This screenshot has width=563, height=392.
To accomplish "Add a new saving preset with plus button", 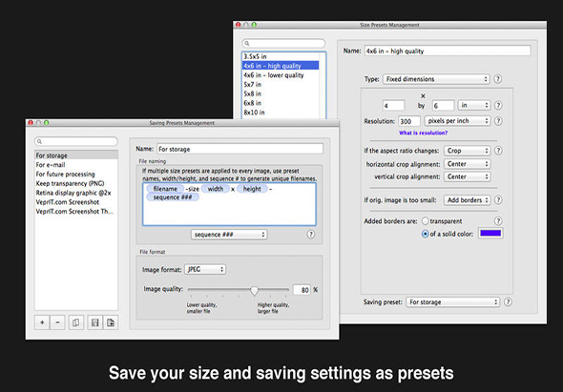I will [42, 322].
